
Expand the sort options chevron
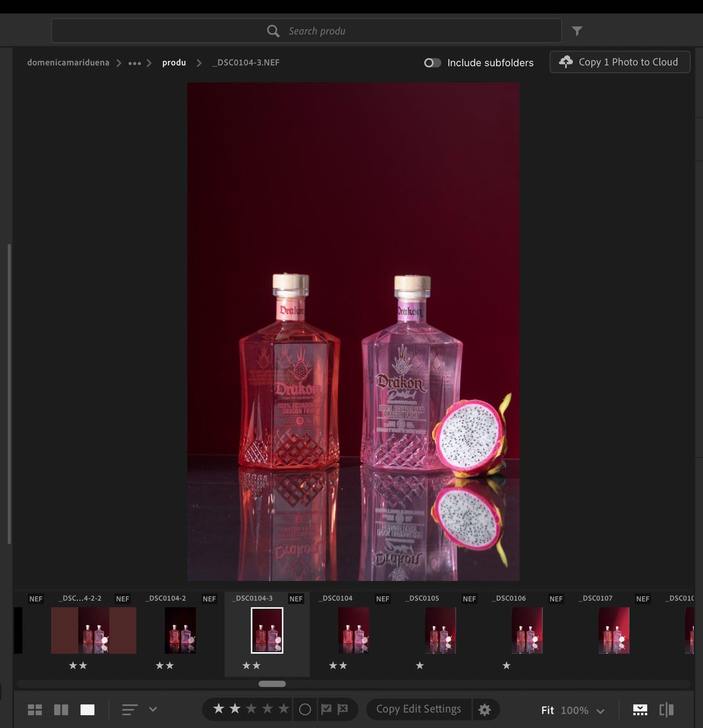pos(153,709)
